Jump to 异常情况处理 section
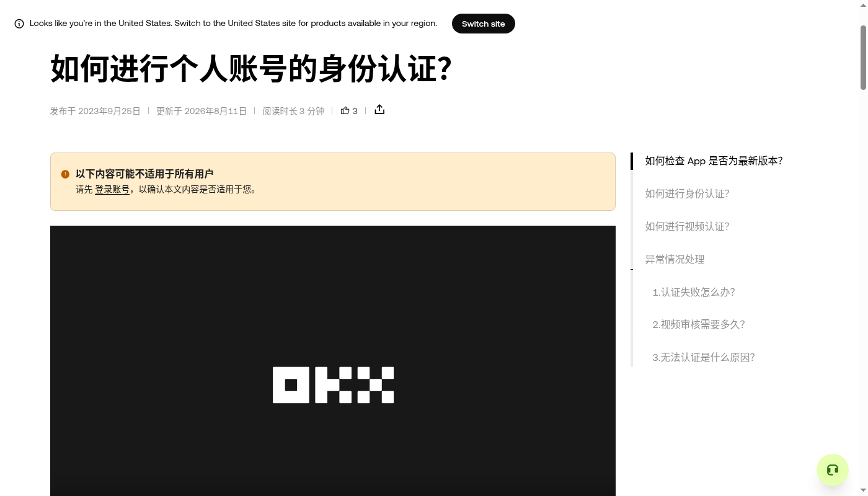 click(x=675, y=259)
